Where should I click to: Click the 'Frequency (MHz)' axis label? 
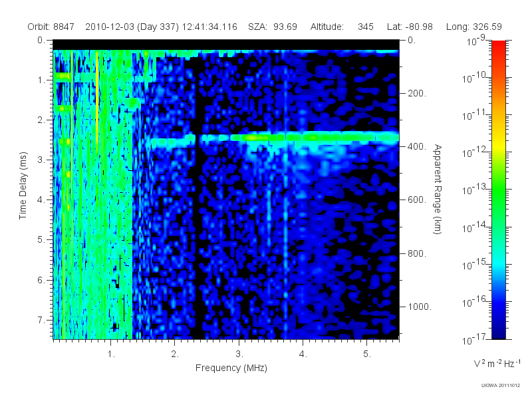[231, 368]
